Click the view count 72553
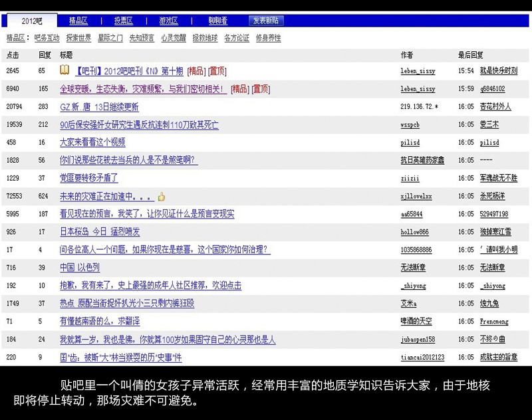Viewport: 532px width, 420px height. pyautogui.click(x=14, y=196)
